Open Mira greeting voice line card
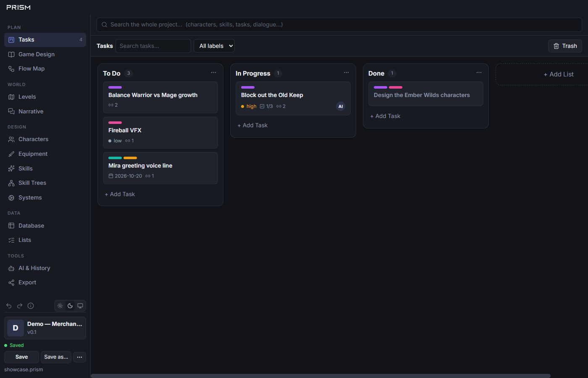This screenshot has height=378, width=588. 160,168
